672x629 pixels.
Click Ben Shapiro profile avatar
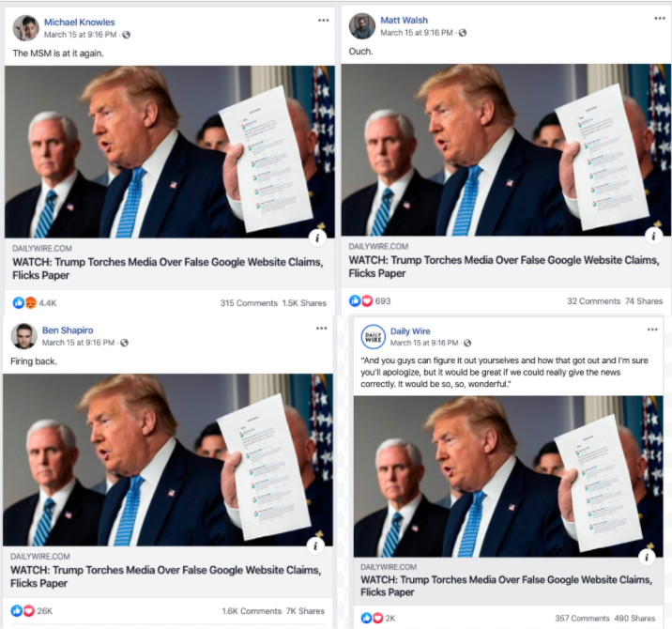(24, 336)
